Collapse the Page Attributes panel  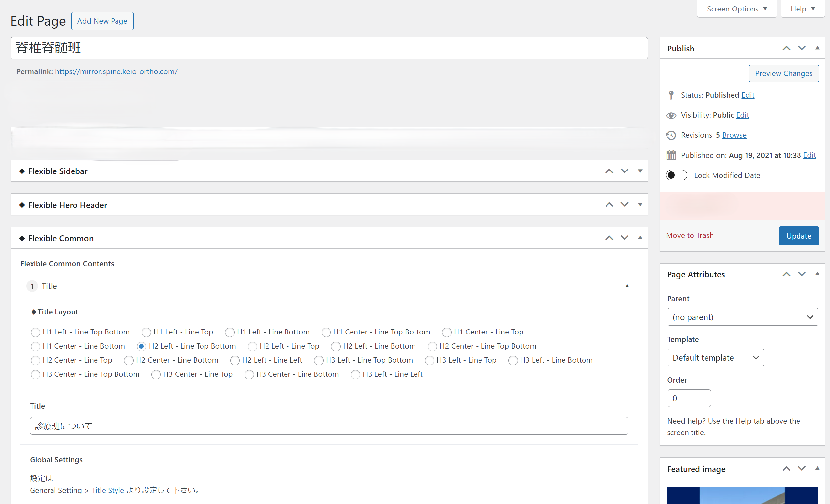pyautogui.click(x=817, y=274)
